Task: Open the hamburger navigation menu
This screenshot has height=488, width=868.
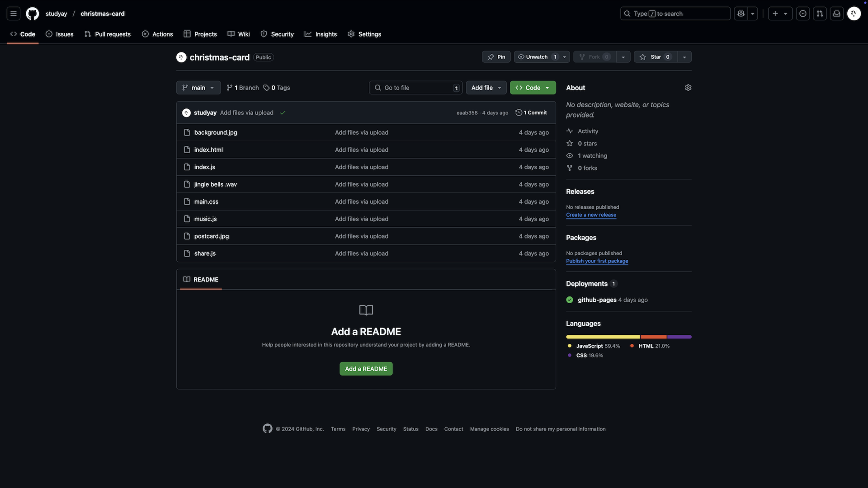Action: coord(14,14)
